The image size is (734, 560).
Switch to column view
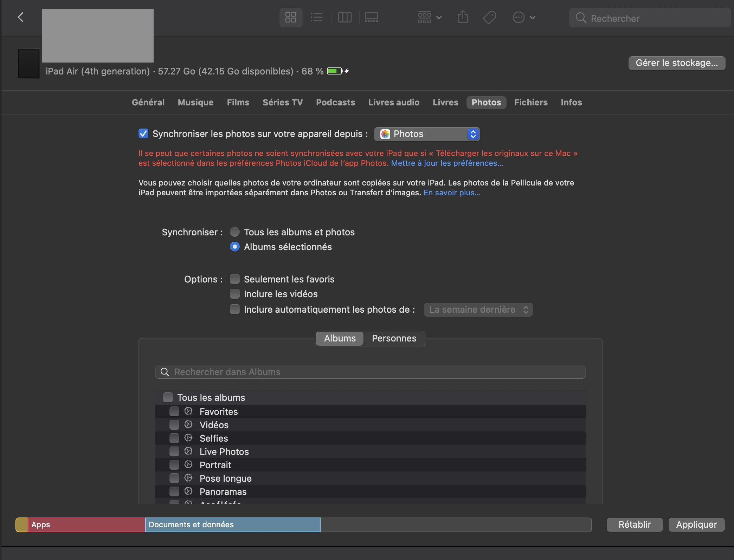[x=345, y=17]
